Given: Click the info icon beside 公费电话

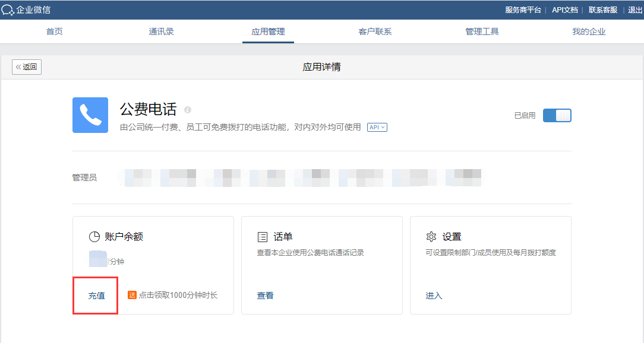Looking at the screenshot, I should (x=188, y=110).
